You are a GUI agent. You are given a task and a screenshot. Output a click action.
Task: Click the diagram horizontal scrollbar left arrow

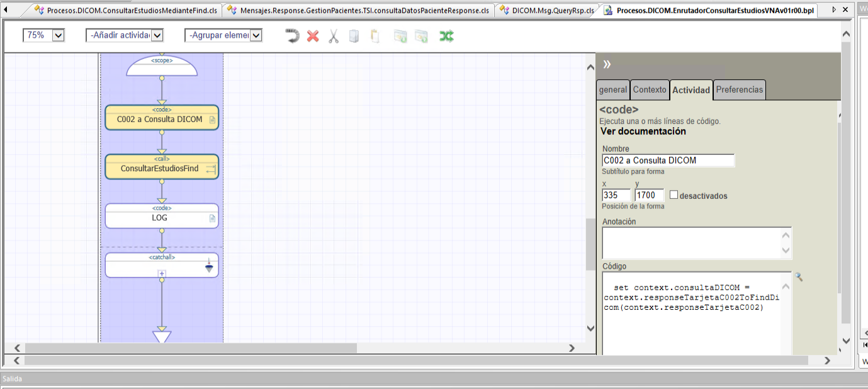click(x=18, y=348)
